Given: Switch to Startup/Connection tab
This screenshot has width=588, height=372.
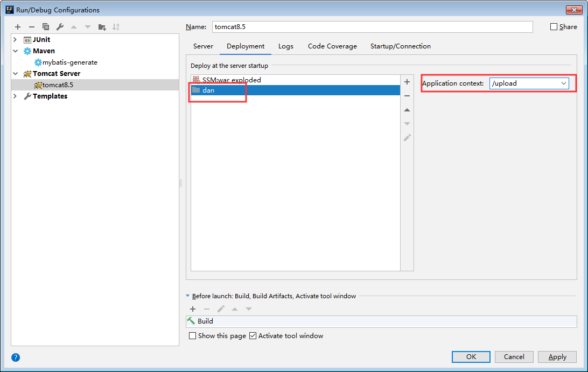Looking at the screenshot, I should [401, 46].
